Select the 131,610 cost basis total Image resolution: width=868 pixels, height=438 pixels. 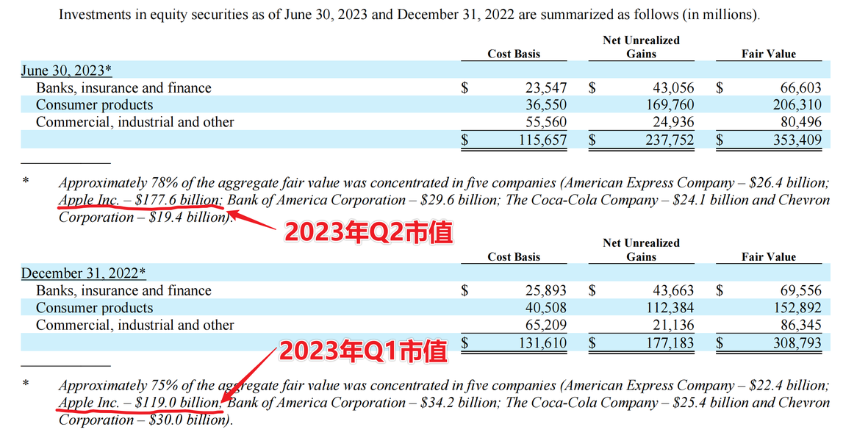pos(542,342)
